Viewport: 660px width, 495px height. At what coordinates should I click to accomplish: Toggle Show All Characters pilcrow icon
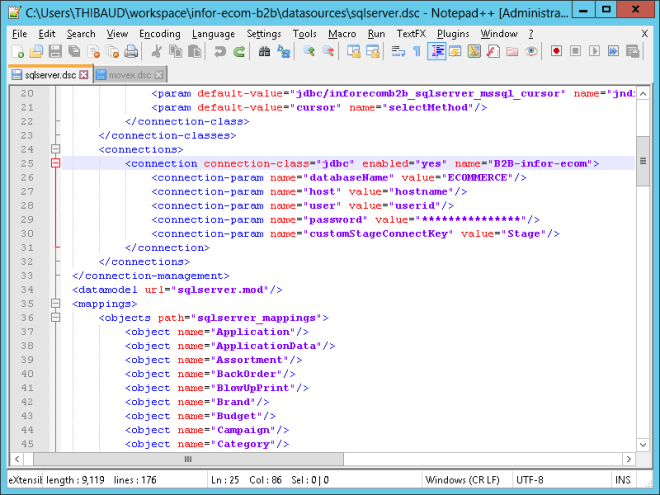click(415, 51)
